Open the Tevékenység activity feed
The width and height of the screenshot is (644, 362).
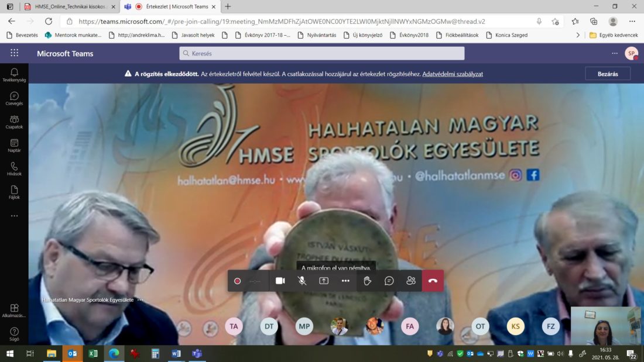pos(14,75)
